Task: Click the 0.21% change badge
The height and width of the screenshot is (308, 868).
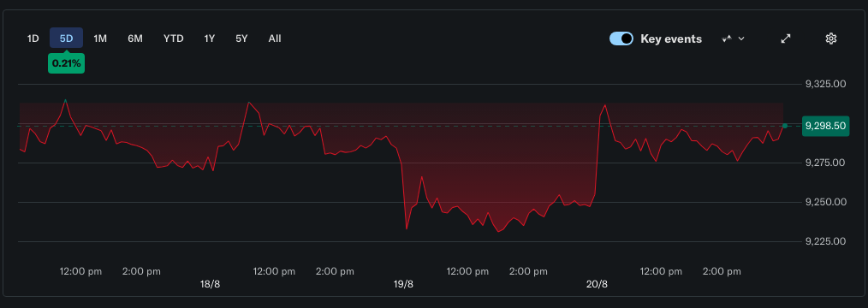Action: point(67,63)
